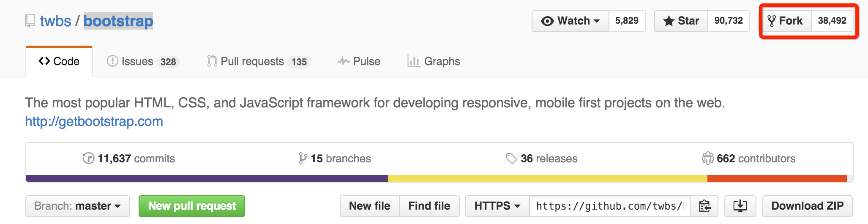This screenshot has height=224, width=868.
Task: Fork the bootstrap repository
Action: [x=786, y=21]
